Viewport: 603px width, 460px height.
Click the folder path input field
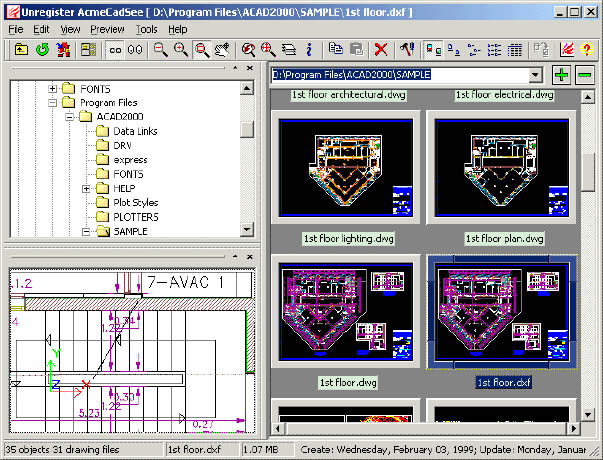(407, 75)
